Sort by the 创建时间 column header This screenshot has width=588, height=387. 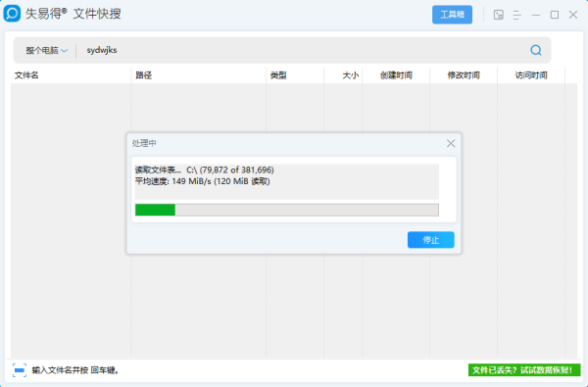pos(396,75)
